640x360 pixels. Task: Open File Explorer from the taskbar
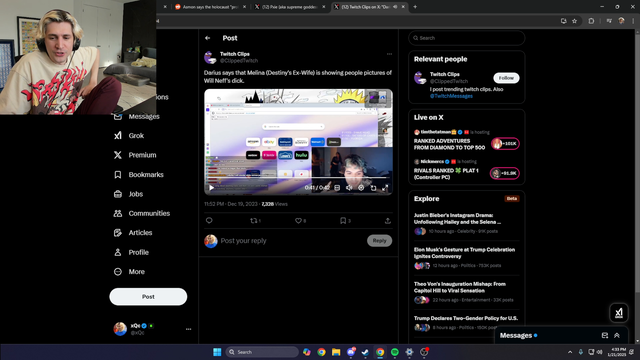point(336,352)
